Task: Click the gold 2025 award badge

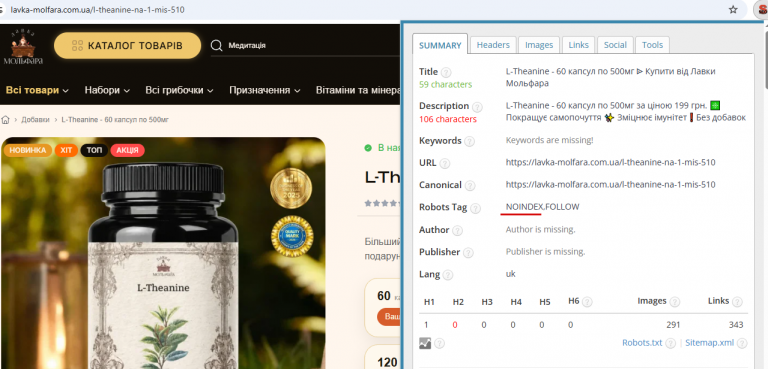Action: pos(291,188)
